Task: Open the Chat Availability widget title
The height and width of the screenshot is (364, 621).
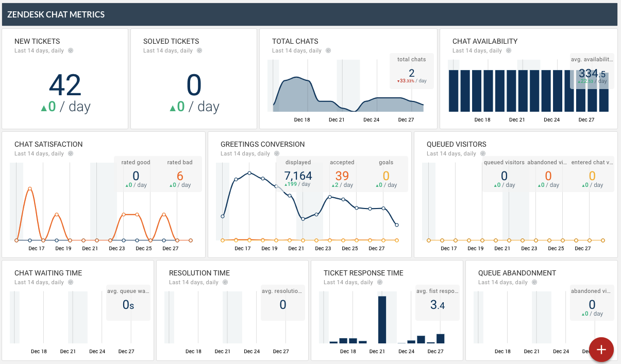Action: [x=485, y=41]
